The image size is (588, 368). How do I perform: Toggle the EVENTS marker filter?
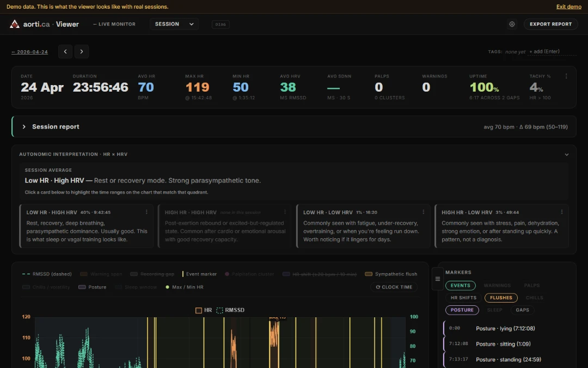click(461, 285)
